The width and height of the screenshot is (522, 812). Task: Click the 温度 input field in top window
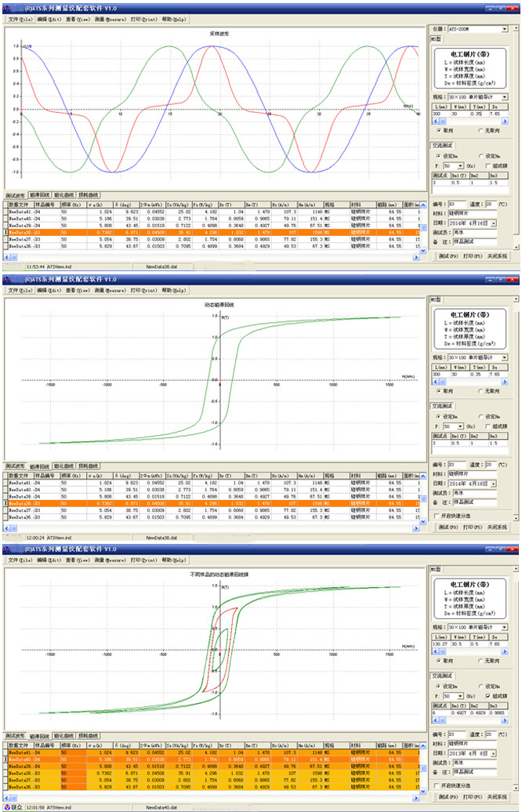491,205
